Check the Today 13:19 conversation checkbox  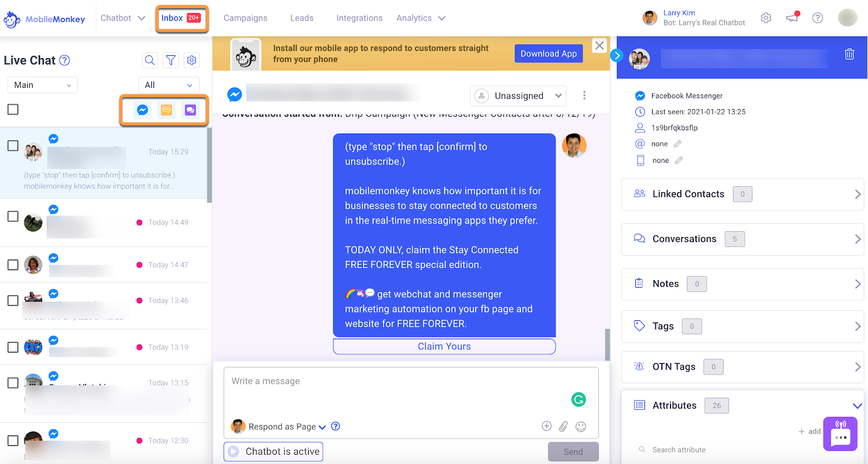13,347
